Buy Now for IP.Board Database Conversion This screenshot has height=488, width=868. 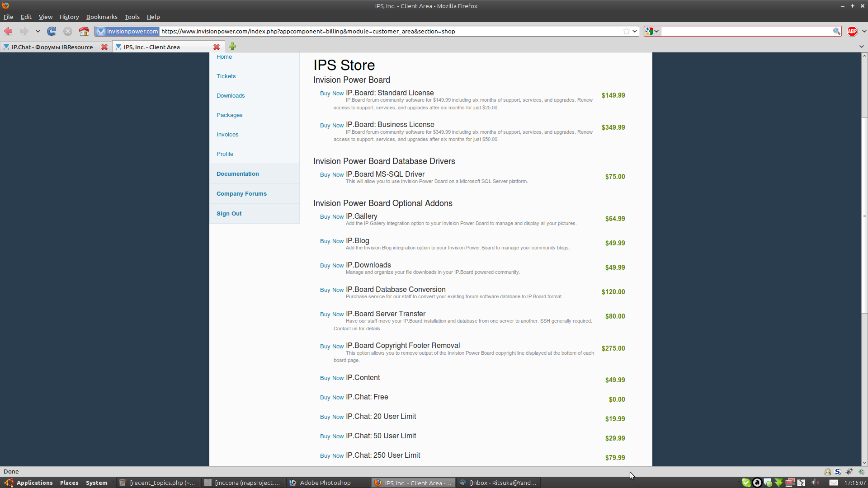332,290
